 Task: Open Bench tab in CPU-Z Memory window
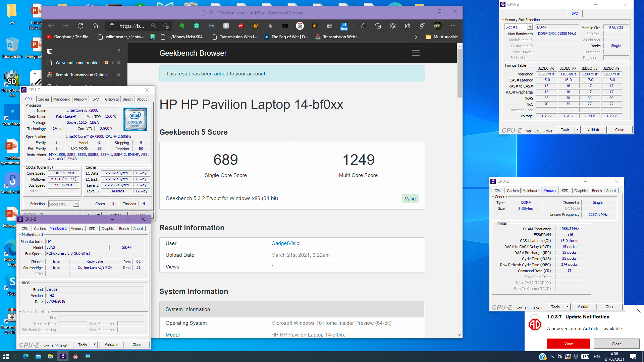coord(597,191)
